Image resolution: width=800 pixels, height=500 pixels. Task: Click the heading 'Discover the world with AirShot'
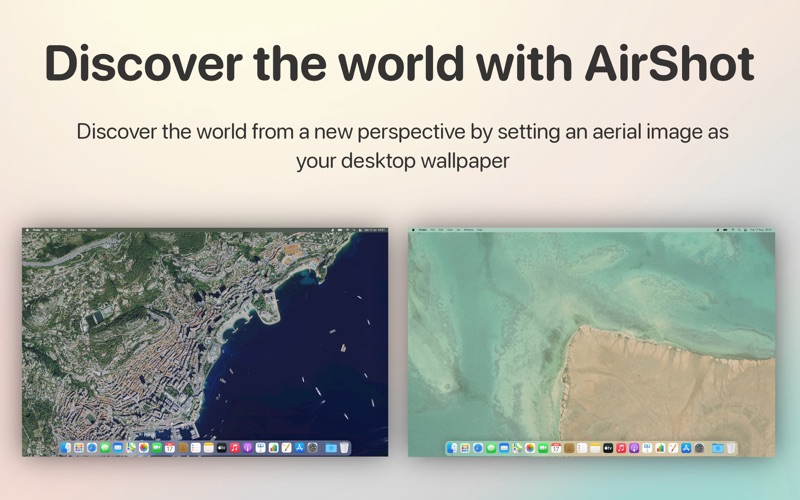[399, 63]
